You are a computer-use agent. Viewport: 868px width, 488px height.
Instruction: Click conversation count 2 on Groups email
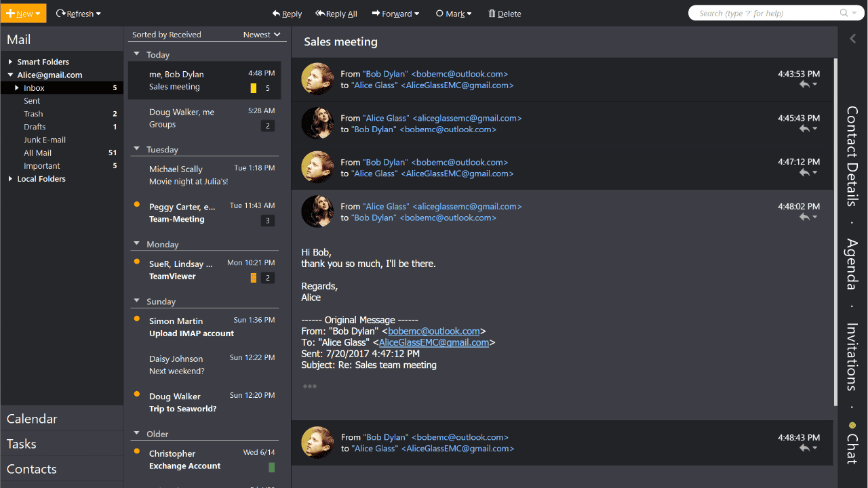268,125
